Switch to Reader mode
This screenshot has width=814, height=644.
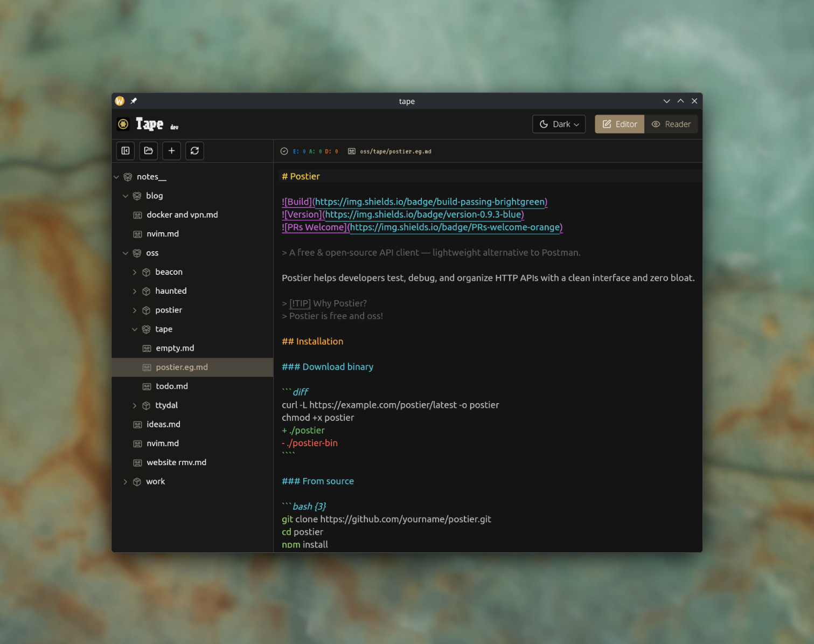click(x=671, y=124)
